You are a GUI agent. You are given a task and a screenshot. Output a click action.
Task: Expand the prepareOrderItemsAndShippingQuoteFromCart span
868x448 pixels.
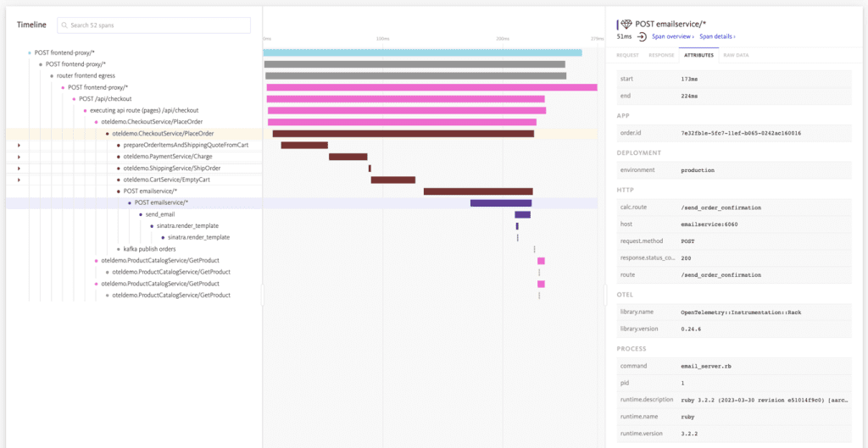point(19,145)
